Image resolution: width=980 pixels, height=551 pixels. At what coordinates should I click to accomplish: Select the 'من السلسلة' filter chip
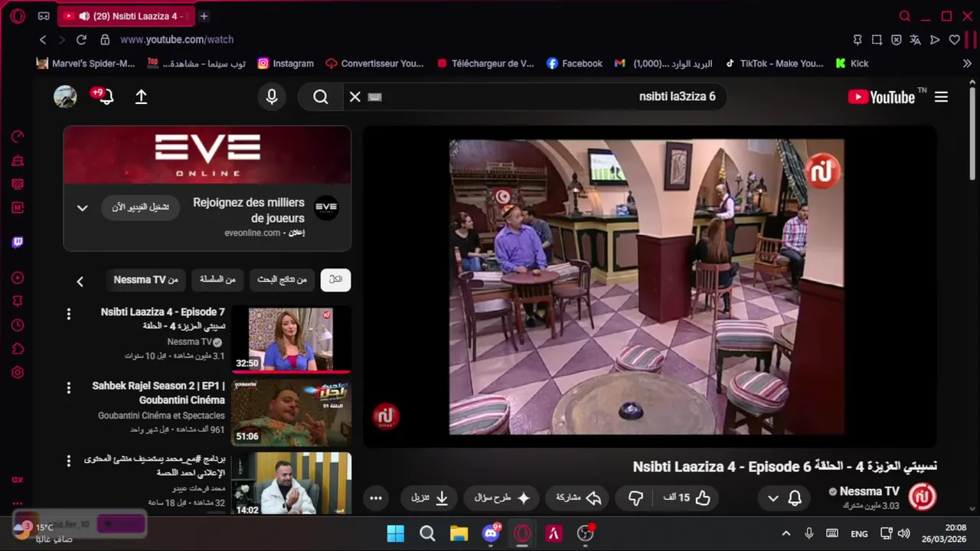point(217,280)
